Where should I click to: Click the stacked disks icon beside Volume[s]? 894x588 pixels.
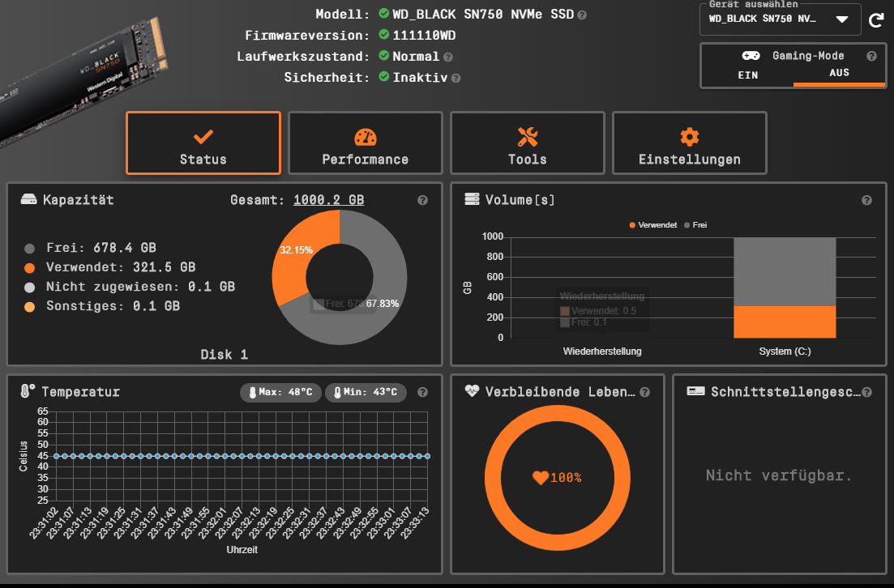coord(472,199)
